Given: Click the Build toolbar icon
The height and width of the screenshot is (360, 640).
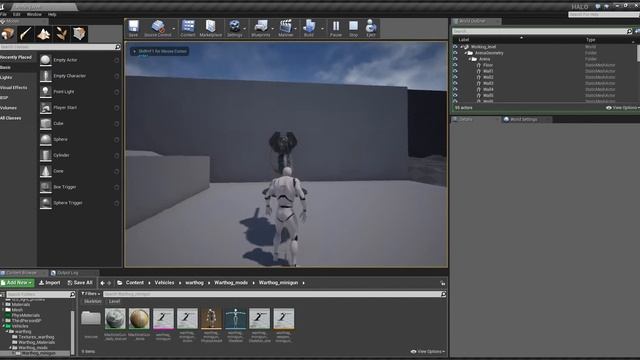Looking at the screenshot, I should click(x=309, y=29).
